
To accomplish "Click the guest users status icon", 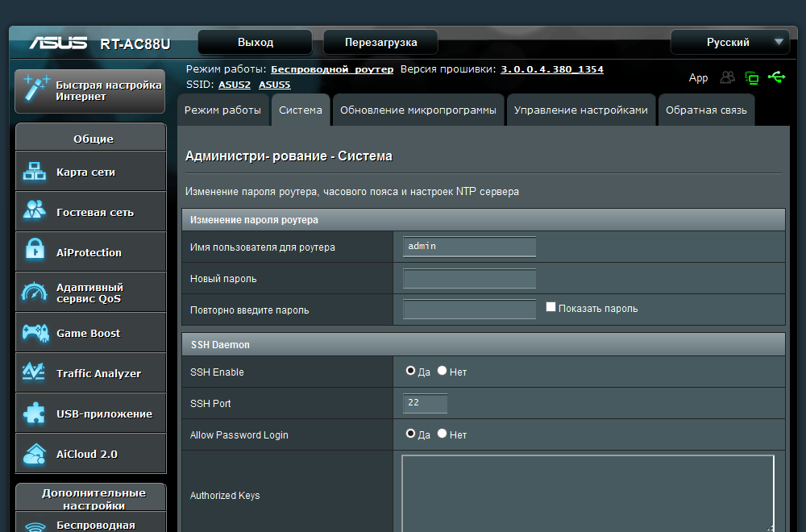I will coord(727,77).
